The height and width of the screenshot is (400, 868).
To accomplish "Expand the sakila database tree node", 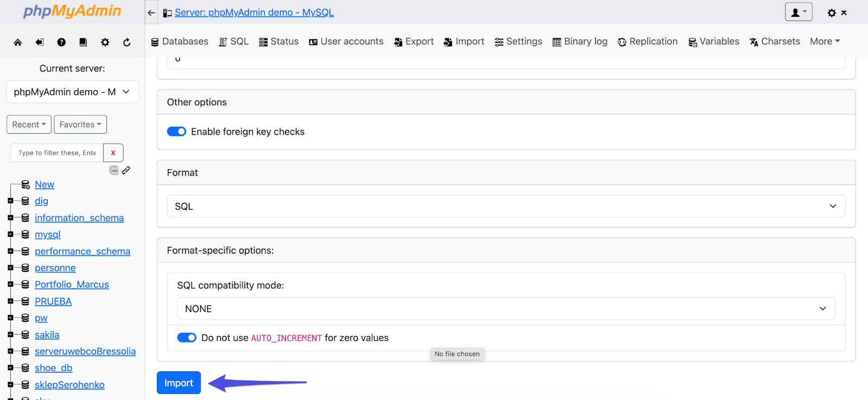I will click(10, 335).
